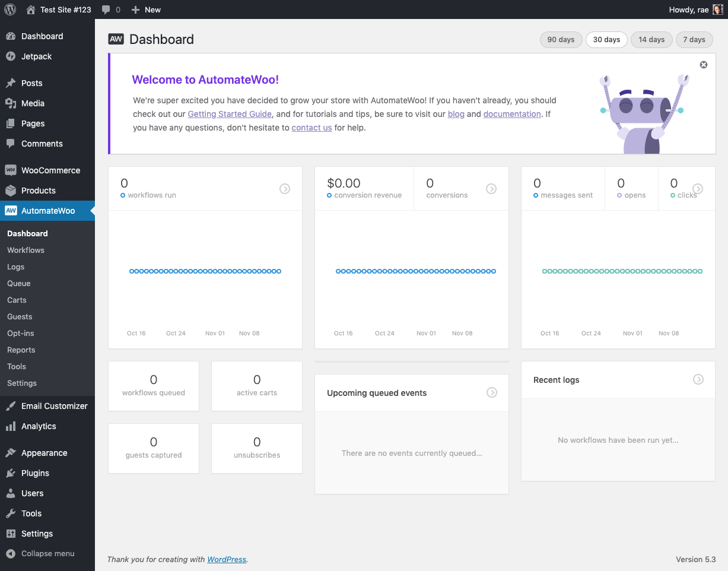Open the comments bubble in admin bar

tap(111, 9)
